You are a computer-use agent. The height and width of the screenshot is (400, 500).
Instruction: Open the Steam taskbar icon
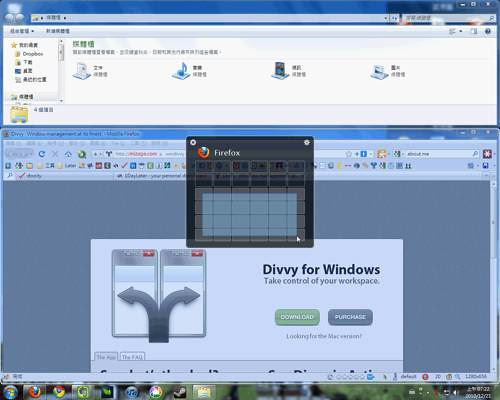coord(180,392)
